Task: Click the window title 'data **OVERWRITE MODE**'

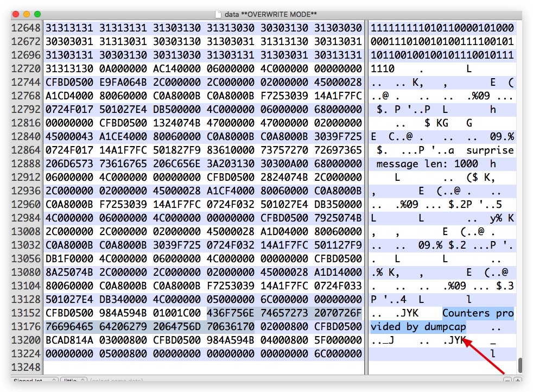Action: tap(271, 14)
